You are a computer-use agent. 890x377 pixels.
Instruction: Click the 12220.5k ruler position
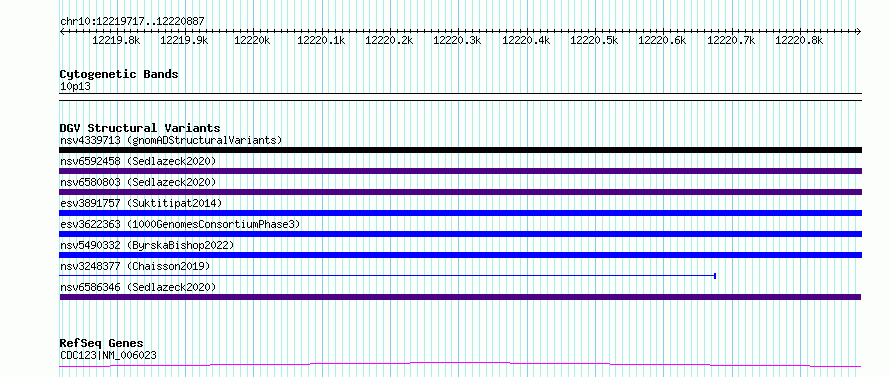pos(594,40)
